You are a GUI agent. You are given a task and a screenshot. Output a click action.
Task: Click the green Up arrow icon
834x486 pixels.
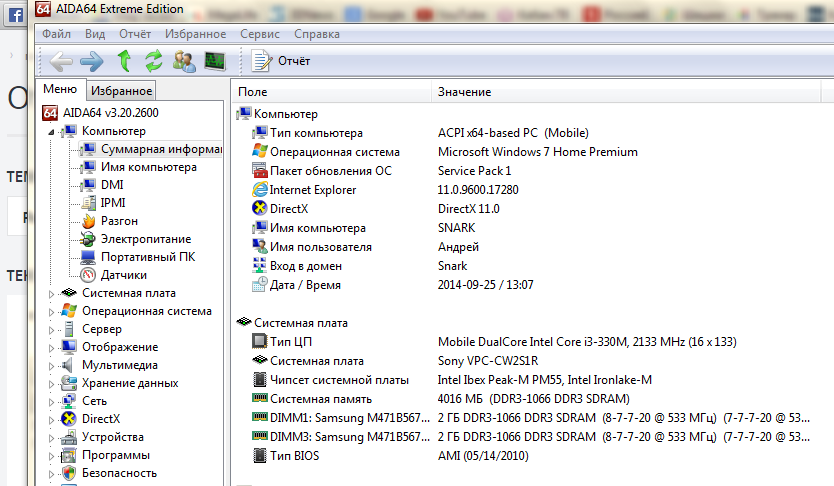coord(124,61)
